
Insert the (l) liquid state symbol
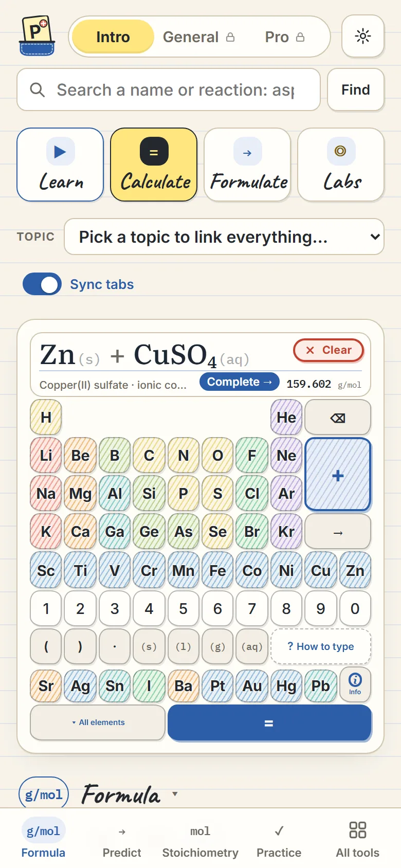click(x=183, y=646)
